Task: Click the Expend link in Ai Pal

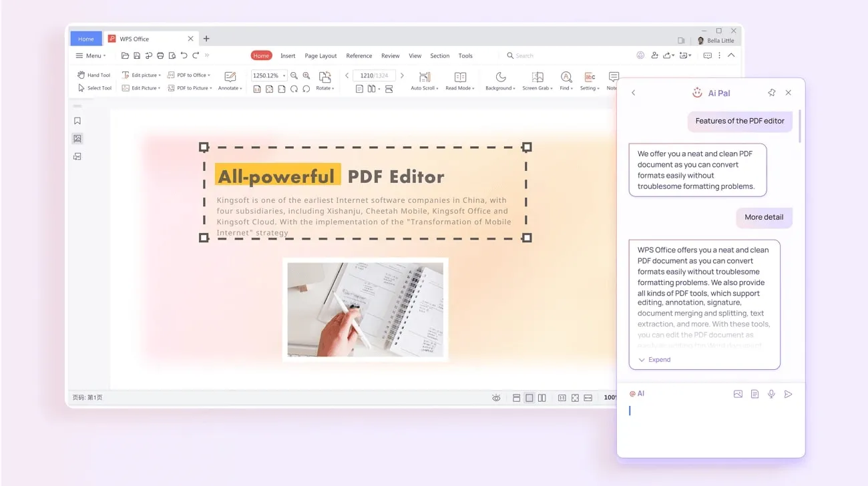Action: [654, 359]
